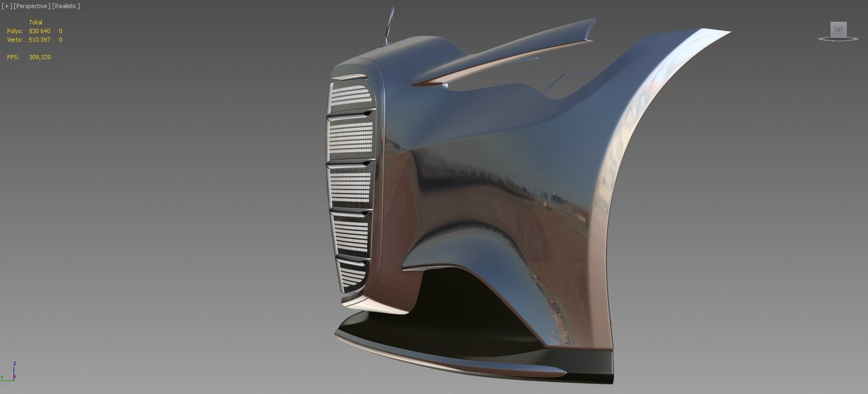Open the Realistic shading viewport menu

tap(66, 6)
